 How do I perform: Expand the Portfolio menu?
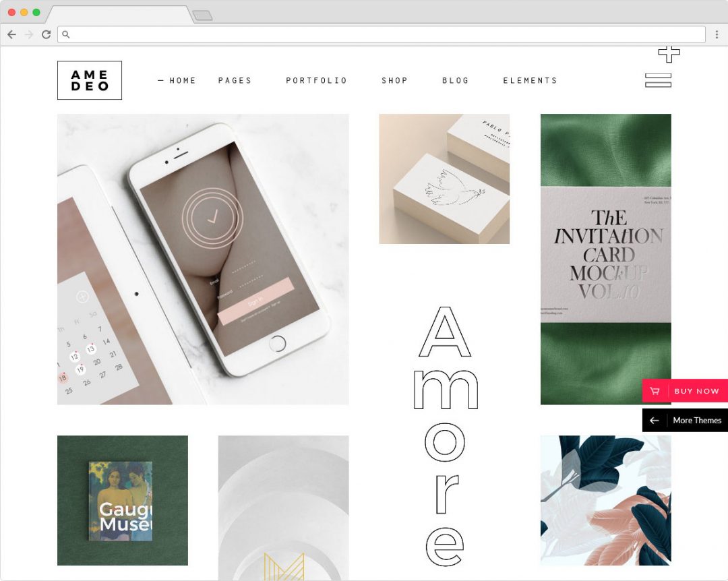[316, 80]
